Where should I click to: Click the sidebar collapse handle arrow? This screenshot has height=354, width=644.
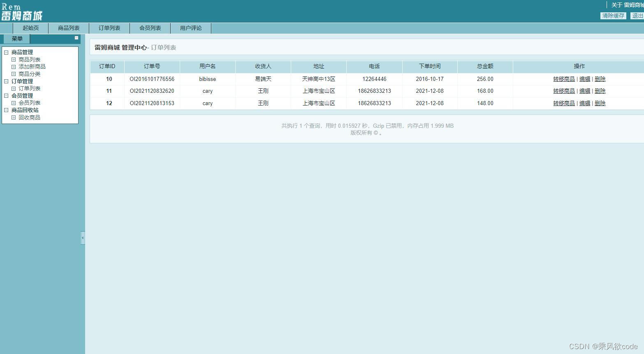coord(83,238)
